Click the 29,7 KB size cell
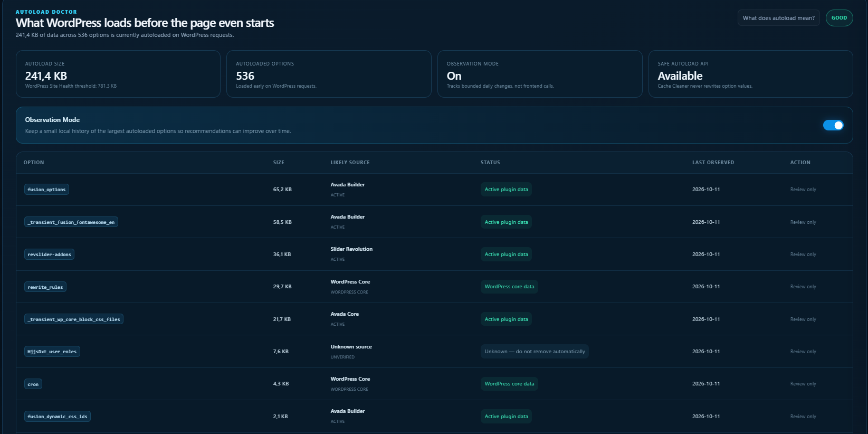Viewport: 868px width, 434px height. [x=282, y=287]
